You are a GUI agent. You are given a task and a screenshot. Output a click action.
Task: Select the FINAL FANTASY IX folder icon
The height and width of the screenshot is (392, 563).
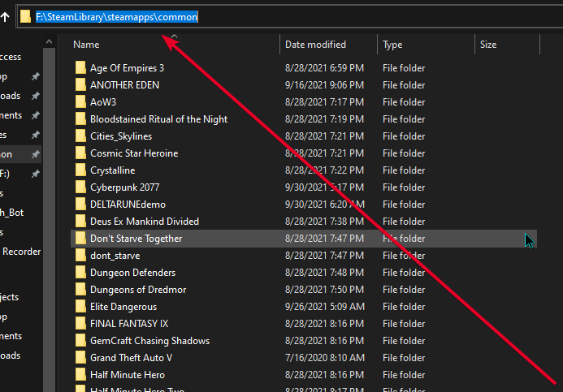coord(80,324)
